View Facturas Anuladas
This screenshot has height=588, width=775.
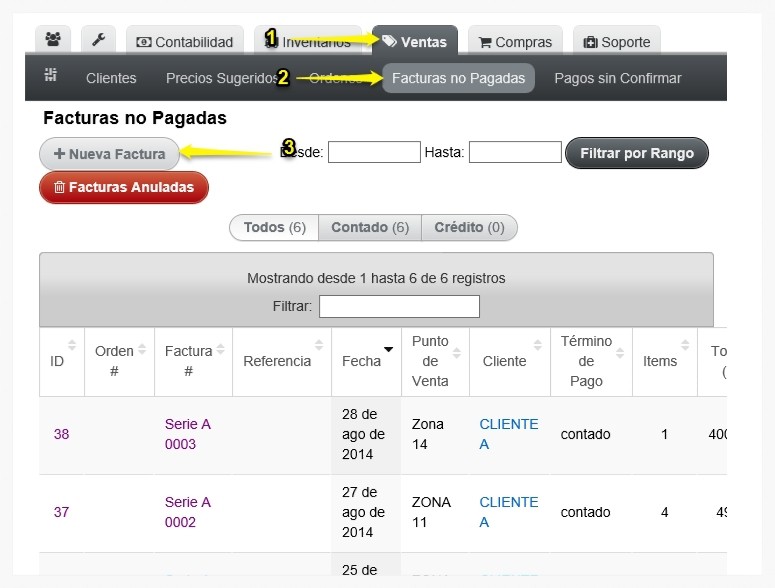pos(124,187)
